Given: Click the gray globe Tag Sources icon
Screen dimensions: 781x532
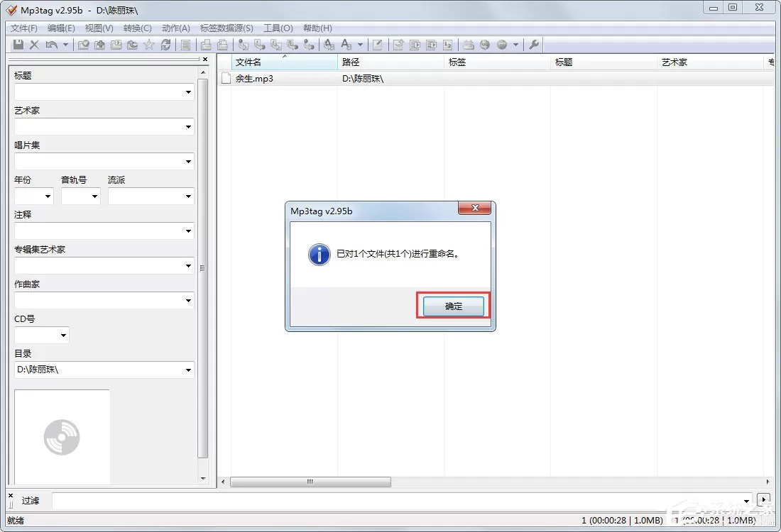Looking at the screenshot, I should click(x=501, y=45).
